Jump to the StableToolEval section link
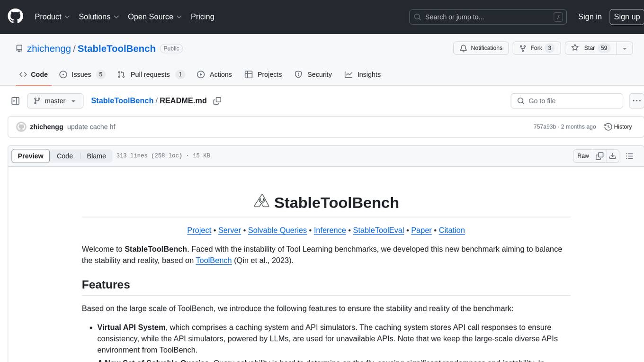This screenshot has height=362, width=644. [379, 230]
